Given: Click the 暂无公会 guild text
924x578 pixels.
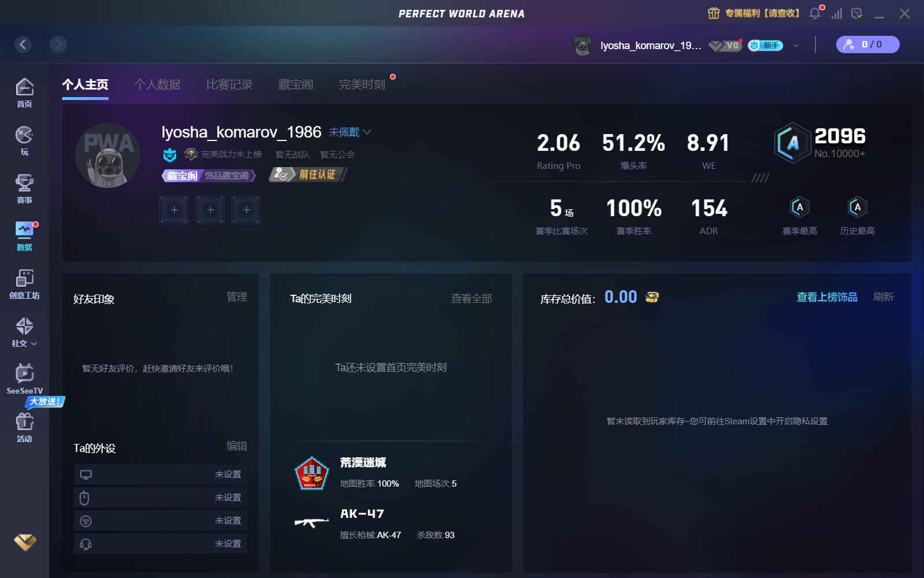Looking at the screenshot, I should point(337,154).
